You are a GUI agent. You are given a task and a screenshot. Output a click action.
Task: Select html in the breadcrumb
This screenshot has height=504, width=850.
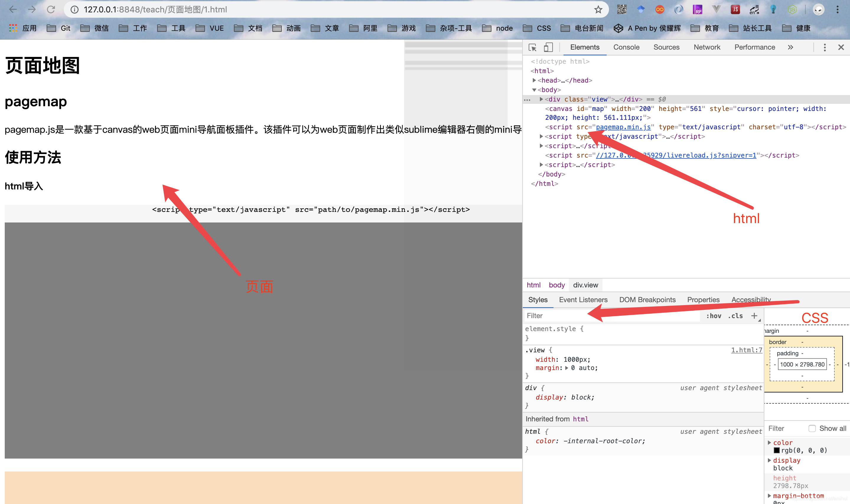click(x=533, y=285)
